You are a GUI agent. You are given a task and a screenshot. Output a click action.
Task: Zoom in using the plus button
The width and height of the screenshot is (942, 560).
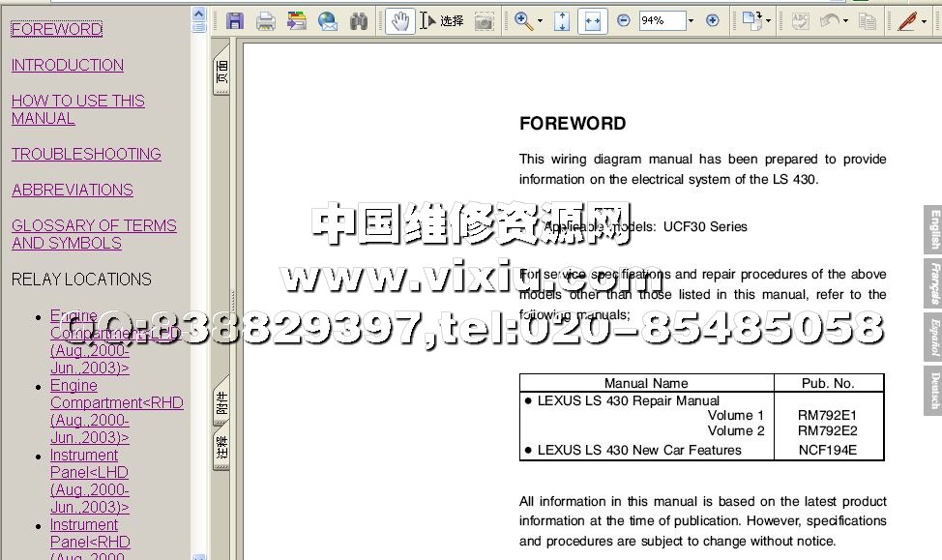pos(713,20)
